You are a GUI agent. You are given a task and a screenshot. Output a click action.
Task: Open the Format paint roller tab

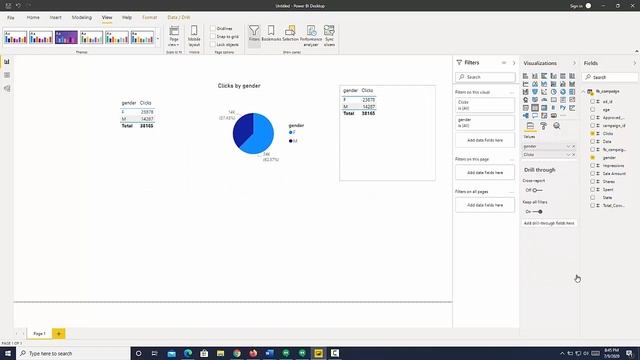(x=543, y=126)
